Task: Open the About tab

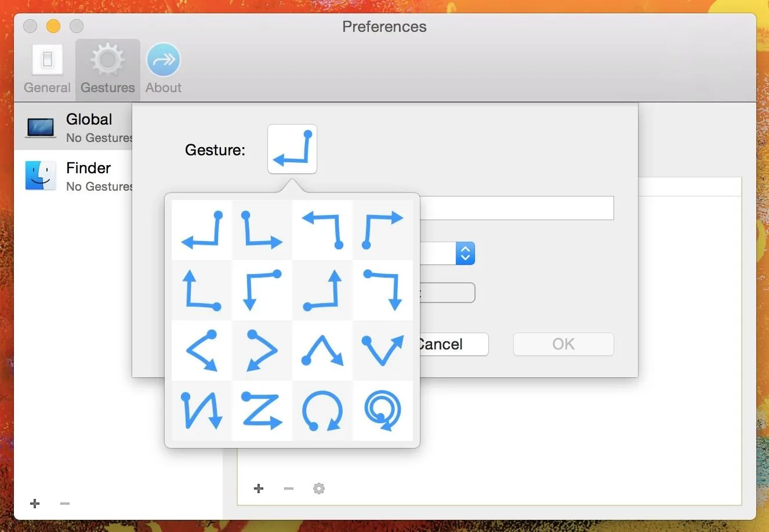Action: point(164,69)
